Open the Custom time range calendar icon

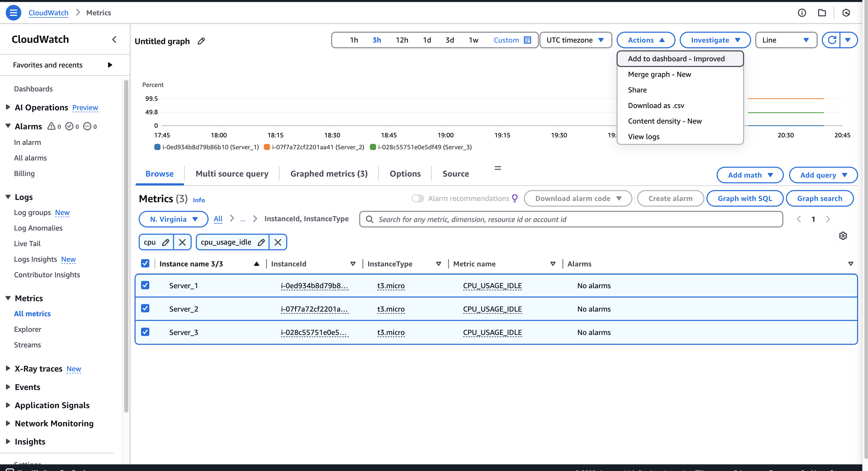pos(527,40)
